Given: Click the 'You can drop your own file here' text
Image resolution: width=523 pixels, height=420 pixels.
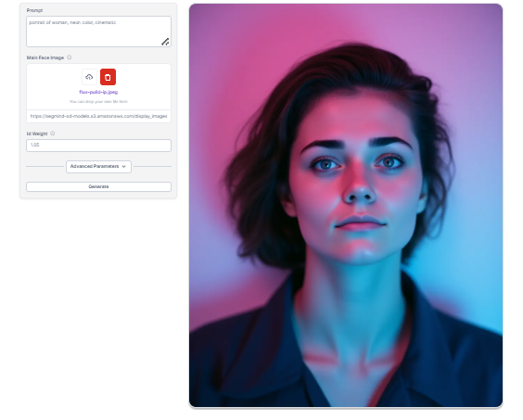Looking at the screenshot, I should (98, 101).
